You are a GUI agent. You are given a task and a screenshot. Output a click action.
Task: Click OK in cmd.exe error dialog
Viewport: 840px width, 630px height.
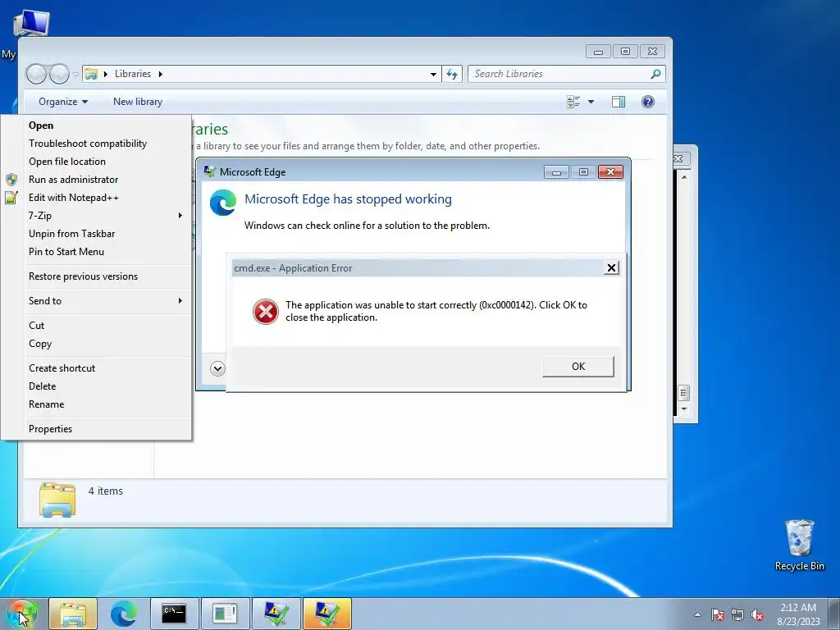pos(578,367)
